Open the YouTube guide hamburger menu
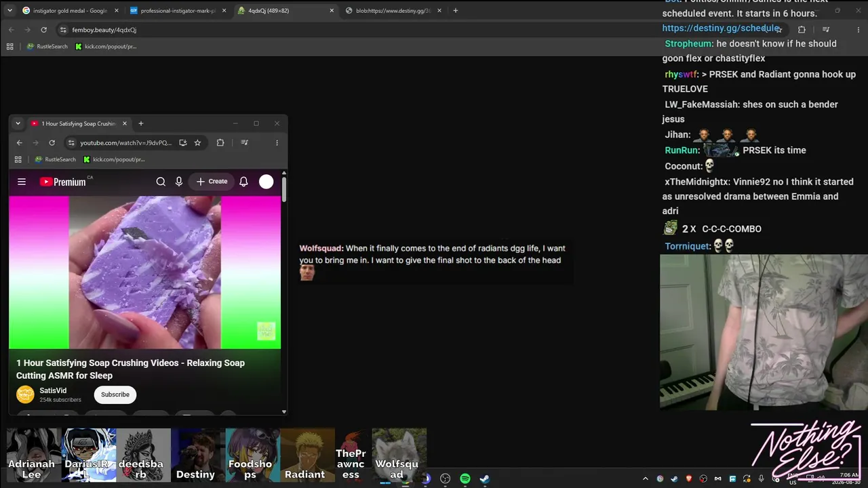The height and width of the screenshot is (488, 868). [x=22, y=182]
